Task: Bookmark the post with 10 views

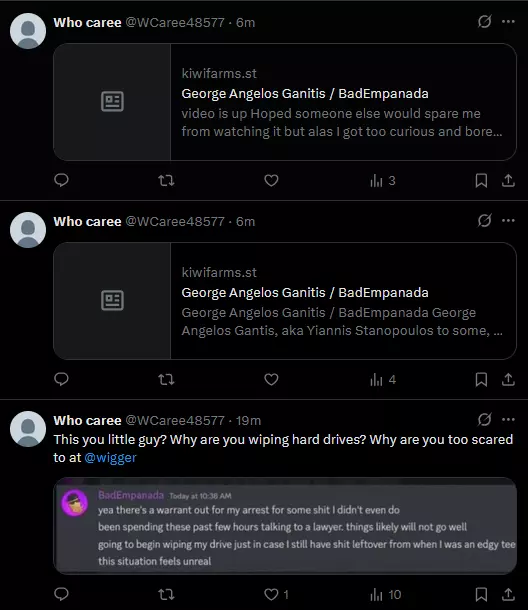Action: tap(481, 594)
